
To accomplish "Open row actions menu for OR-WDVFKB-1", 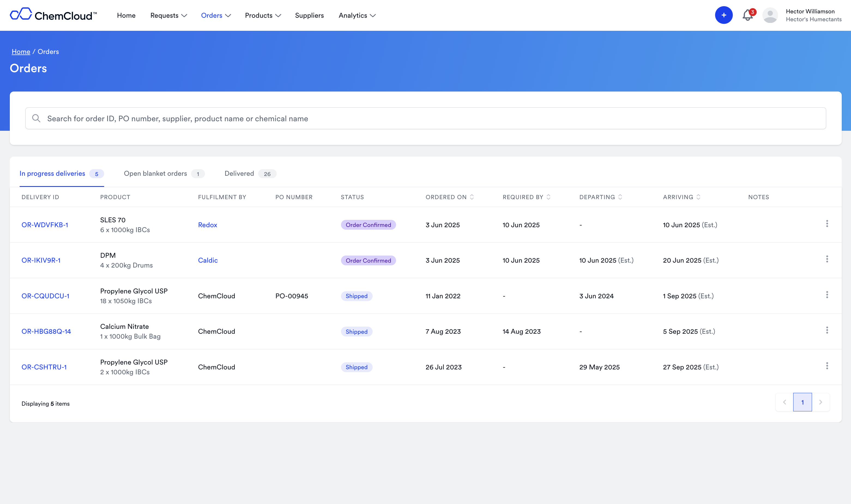I will 827,224.
